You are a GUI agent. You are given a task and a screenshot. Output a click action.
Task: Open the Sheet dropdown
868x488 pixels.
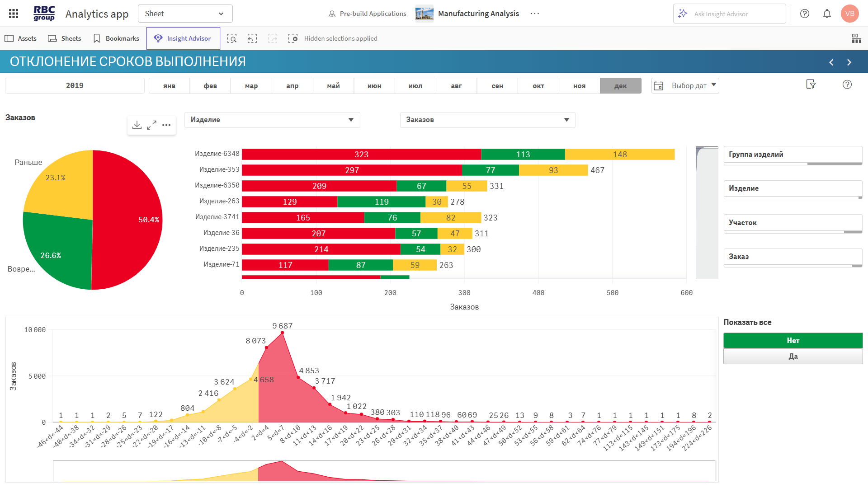tap(185, 14)
